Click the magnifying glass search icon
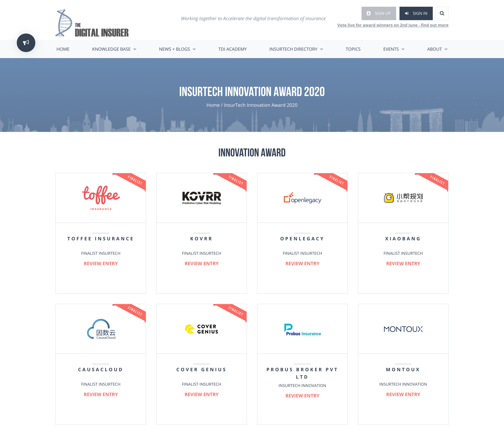This screenshot has width=504, height=434. tap(442, 13)
